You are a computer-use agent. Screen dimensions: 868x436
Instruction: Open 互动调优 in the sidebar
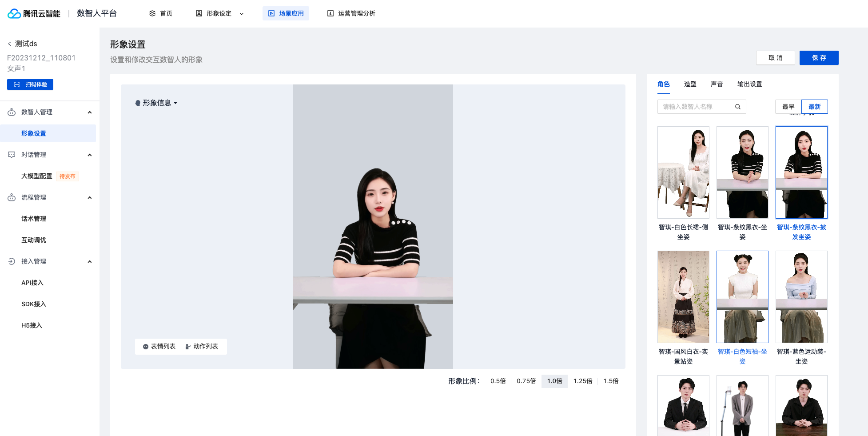[x=34, y=240]
